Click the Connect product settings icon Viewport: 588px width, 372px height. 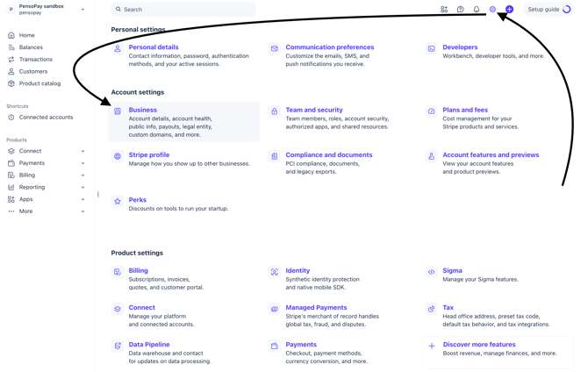pyautogui.click(x=118, y=309)
